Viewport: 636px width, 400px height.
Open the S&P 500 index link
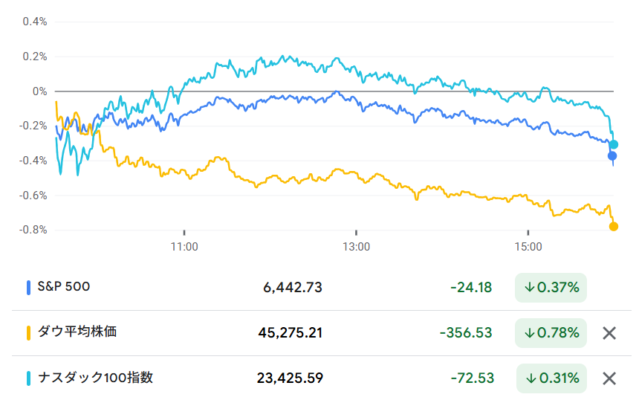click(x=64, y=287)
